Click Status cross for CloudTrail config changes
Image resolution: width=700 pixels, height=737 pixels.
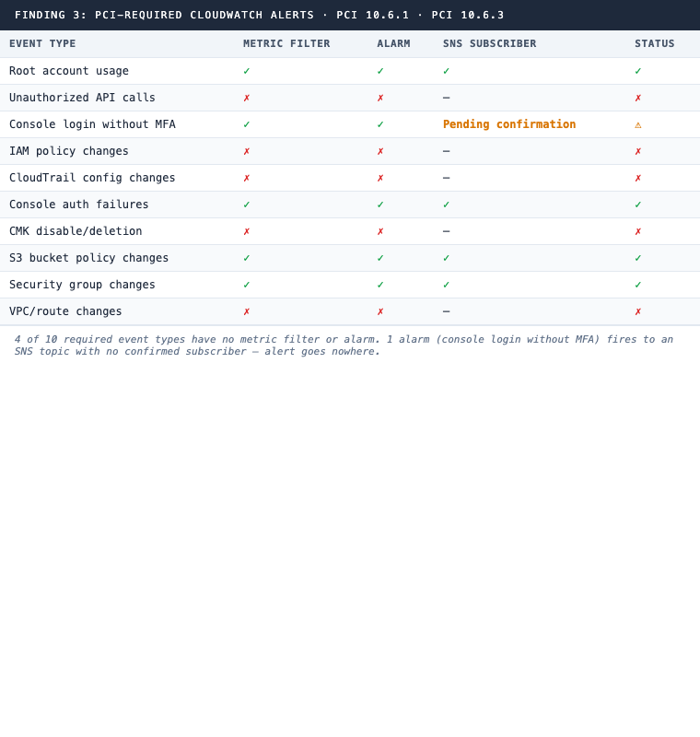point(638,178)
